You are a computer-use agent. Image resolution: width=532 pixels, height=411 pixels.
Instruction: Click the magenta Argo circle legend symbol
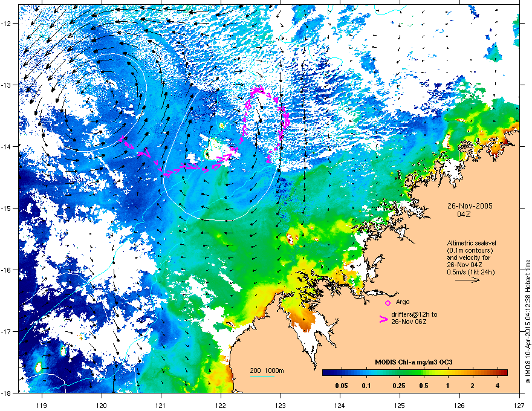coord(388,303)
